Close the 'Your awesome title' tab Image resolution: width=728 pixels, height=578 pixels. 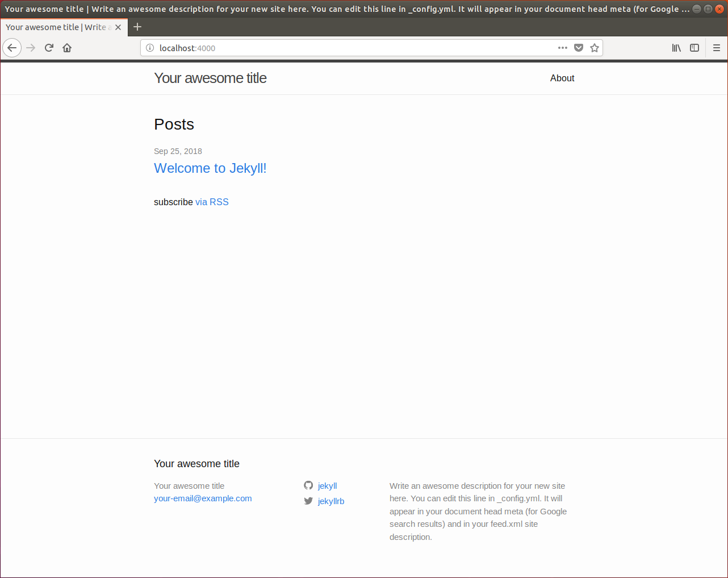click(x=118, y=27)
